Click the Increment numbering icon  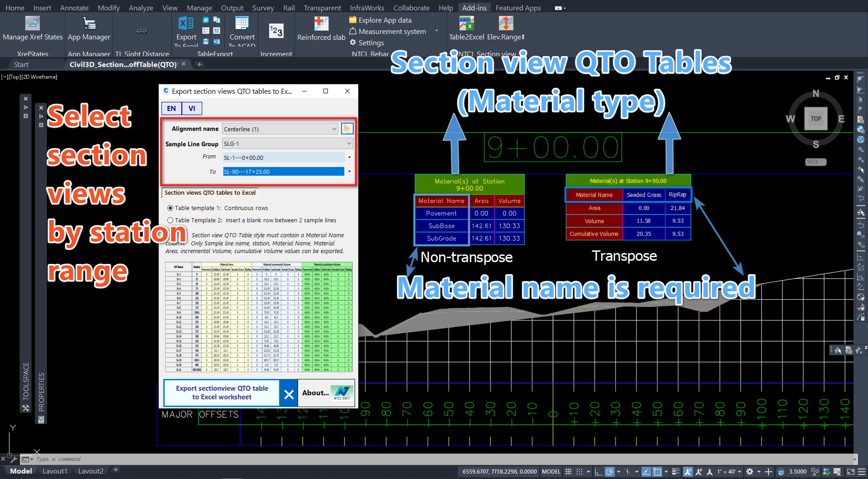coord(276,31)
